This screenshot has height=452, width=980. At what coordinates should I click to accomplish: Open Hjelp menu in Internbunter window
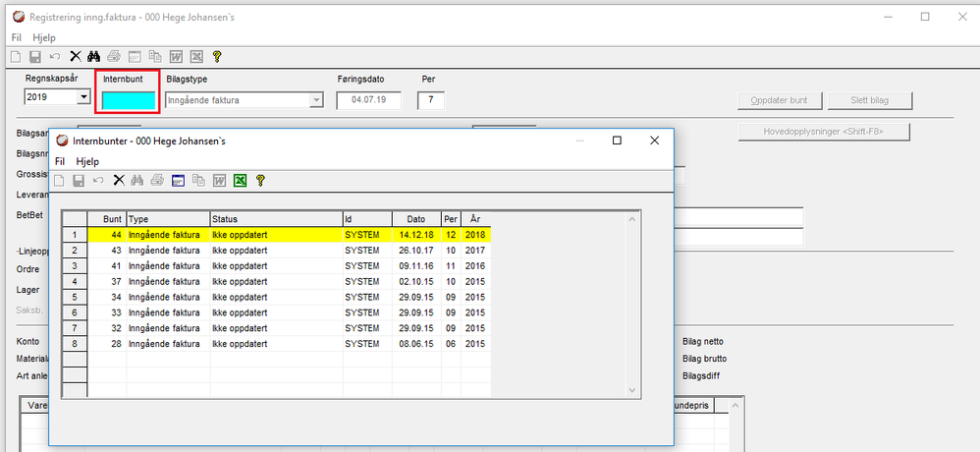tap(88, 161)
